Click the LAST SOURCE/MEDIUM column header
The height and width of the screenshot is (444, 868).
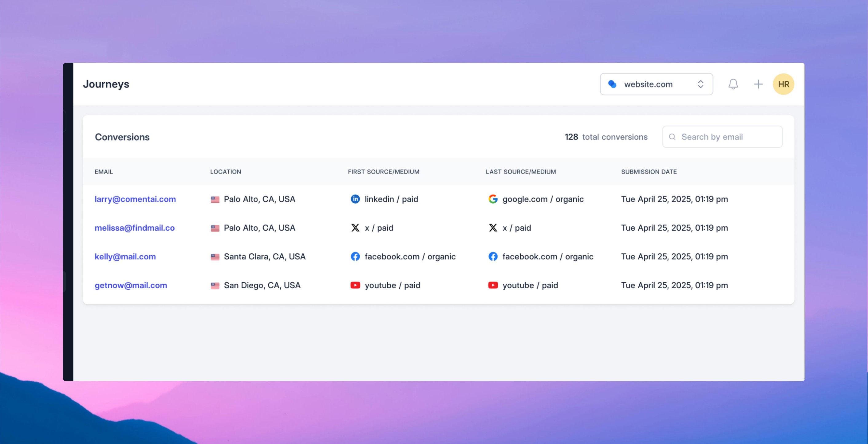point(521,172)
